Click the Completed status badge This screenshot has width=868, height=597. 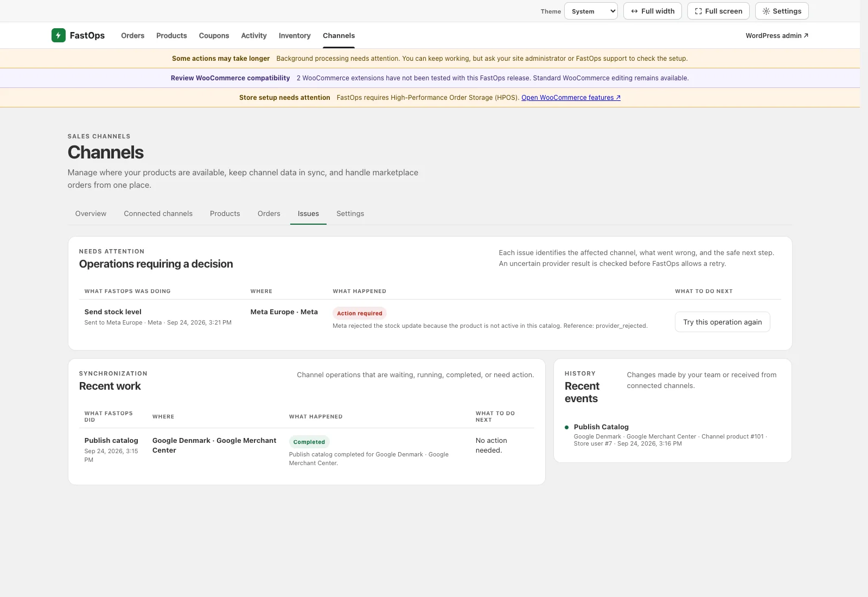point(309,442)
